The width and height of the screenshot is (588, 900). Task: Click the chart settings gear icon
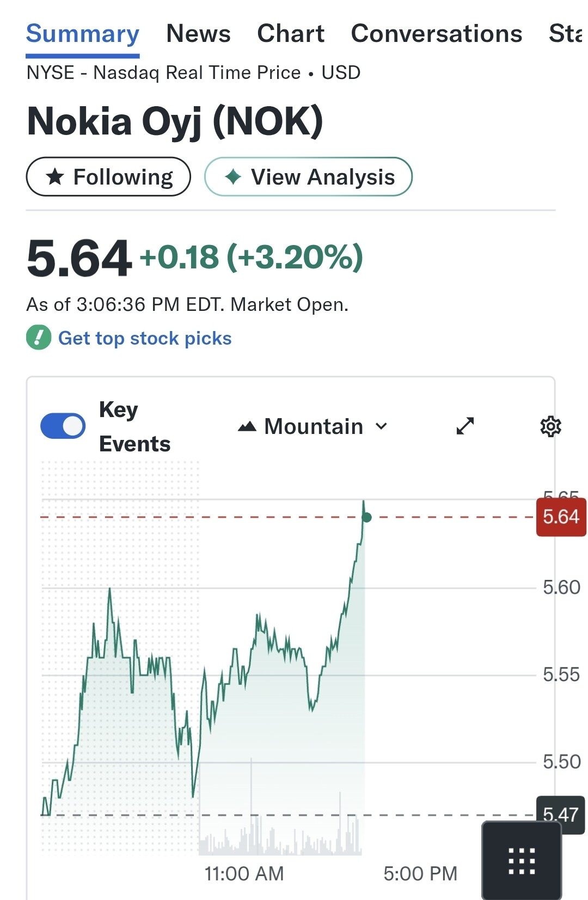tap(550, 426)
